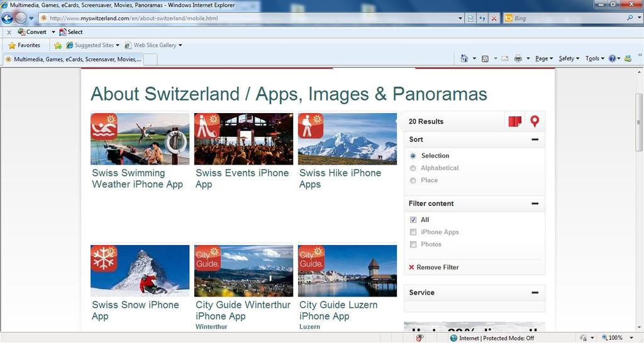Open the Safety menu
Viewport: 644px width, 343px height.
(569, 58)
